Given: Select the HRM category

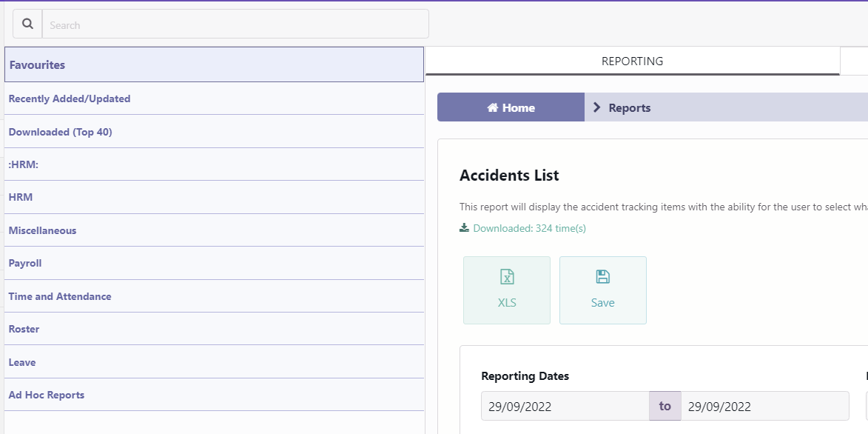Looking at the screenshot, I should 20,197.
